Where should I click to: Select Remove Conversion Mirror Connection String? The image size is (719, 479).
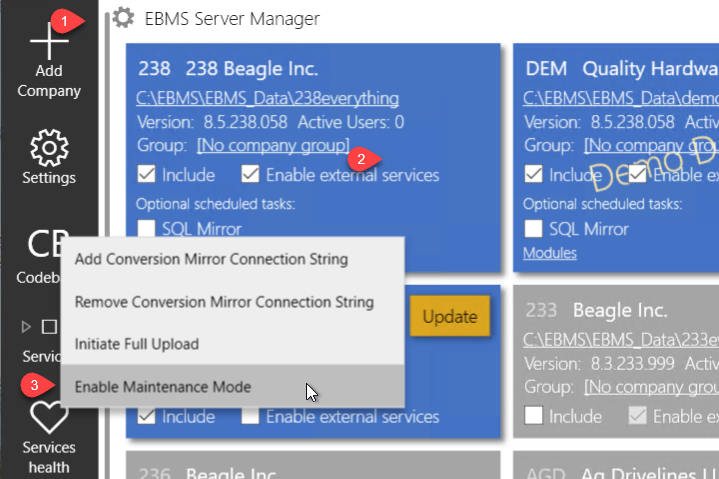tap(224, 302)
